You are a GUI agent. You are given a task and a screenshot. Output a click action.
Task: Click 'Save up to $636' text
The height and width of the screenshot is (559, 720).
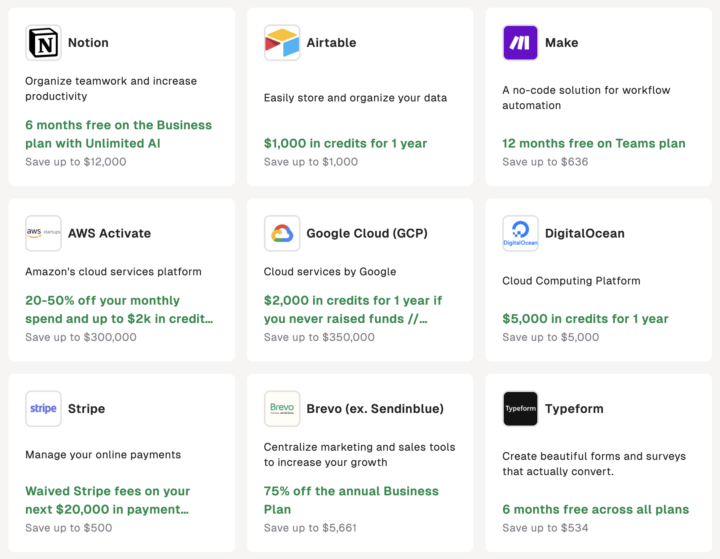coord(545,162)
